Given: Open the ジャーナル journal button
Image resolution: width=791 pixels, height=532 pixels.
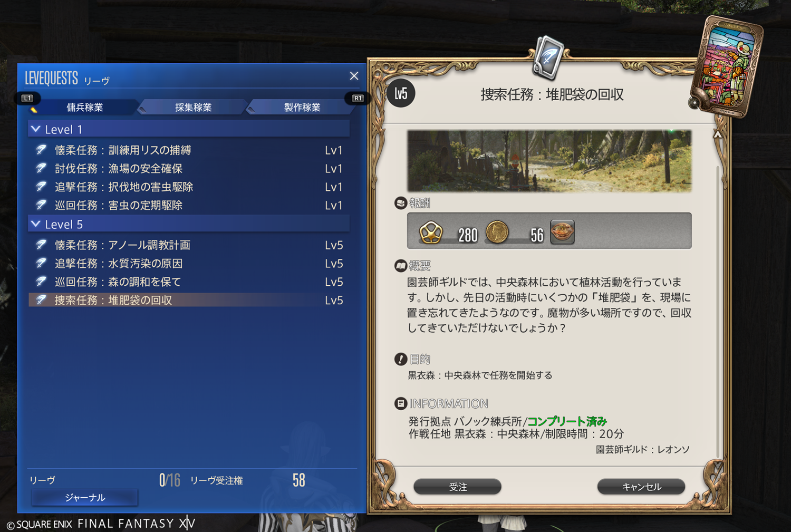Looking at the screenshot, I should [85, 497].
